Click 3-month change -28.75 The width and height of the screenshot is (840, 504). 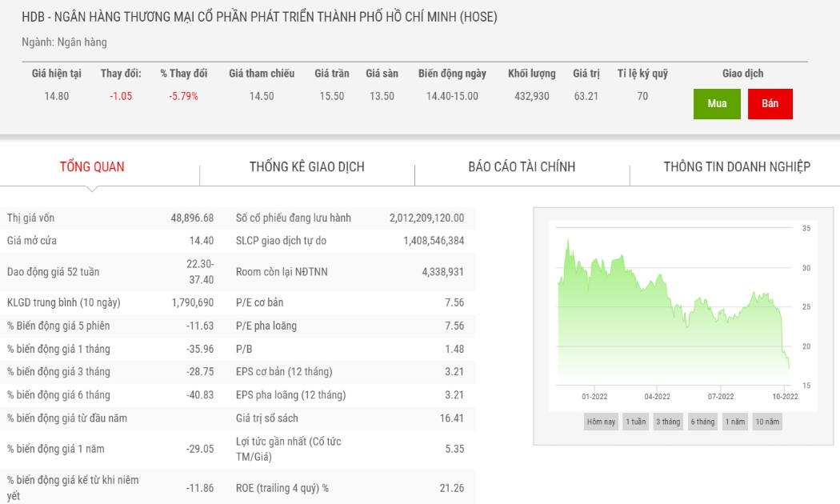pyautogui.click(x=200, y=372)
